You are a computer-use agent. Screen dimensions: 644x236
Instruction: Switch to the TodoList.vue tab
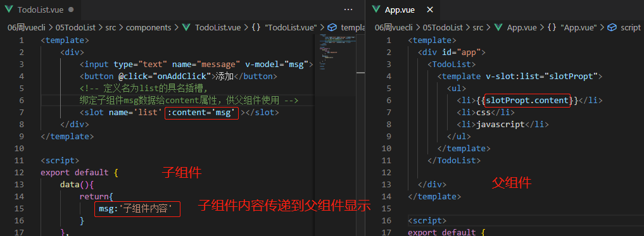(41, 9)
